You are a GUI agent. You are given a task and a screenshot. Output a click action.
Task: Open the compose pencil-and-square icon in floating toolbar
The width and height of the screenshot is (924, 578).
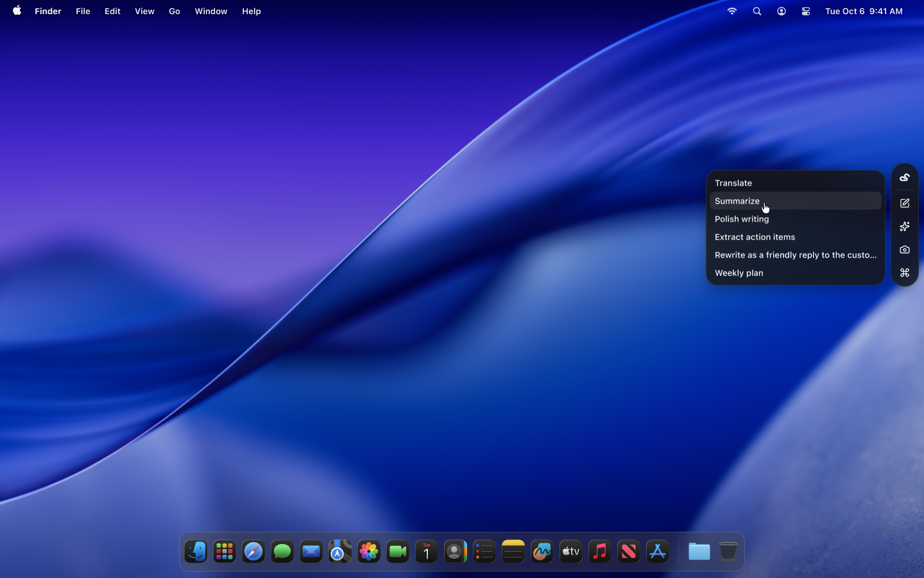tap(905, 203)
